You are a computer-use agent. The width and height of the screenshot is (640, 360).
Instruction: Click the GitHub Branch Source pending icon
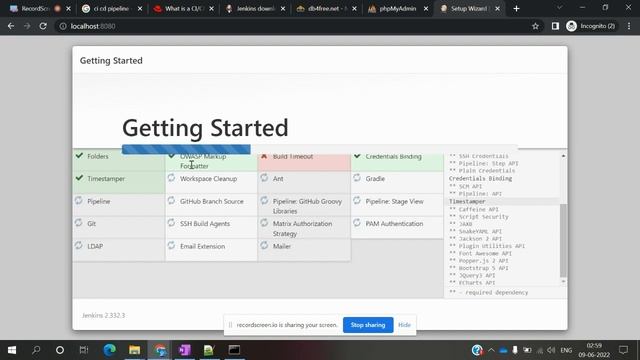click(171, 200)
